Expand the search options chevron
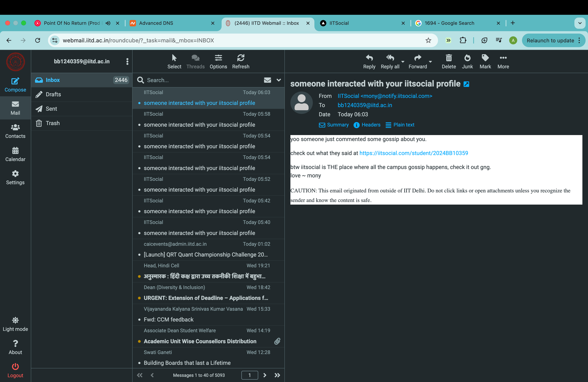The image size is (588, 382). pos(279,80)
